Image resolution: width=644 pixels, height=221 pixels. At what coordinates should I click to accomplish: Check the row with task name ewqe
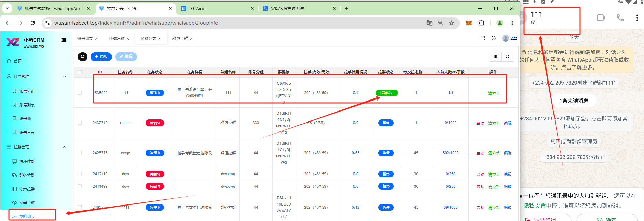point(80,153)
